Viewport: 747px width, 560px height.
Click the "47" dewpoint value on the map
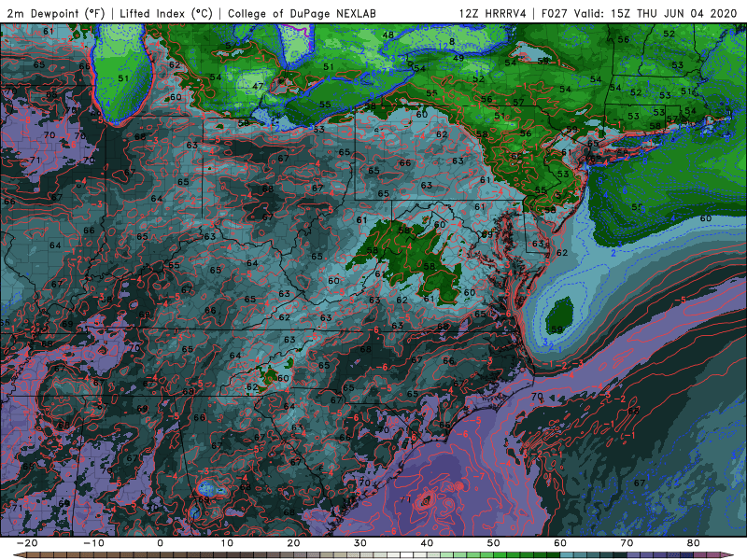258,86
